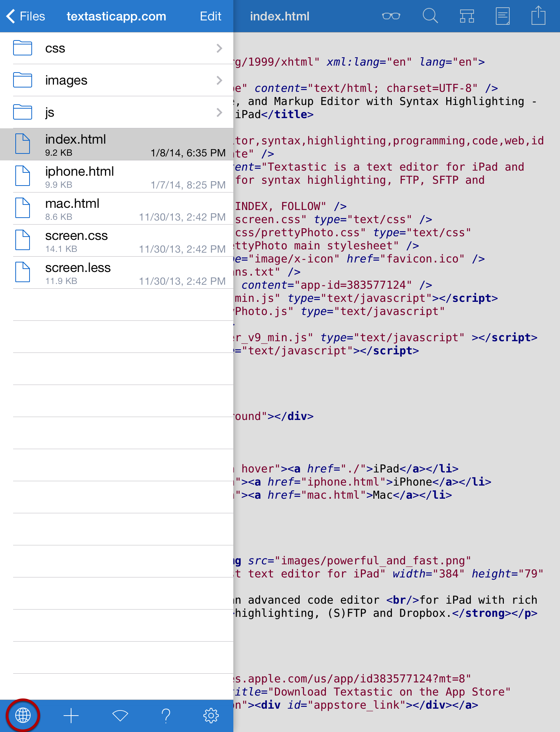Screen dimensions: 560x732
Task: Open the remote connections icon in bottom bar
Action: 120,716
